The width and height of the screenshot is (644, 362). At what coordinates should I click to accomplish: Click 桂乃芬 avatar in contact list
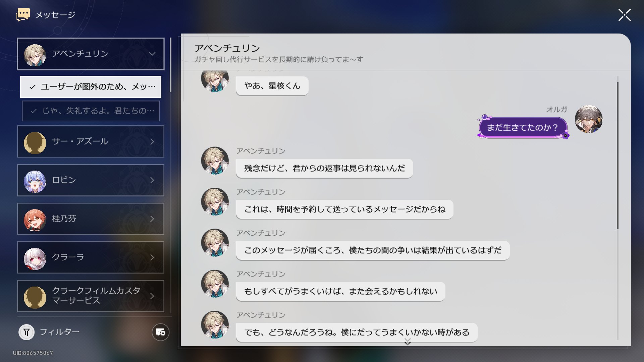pos(35,220)
